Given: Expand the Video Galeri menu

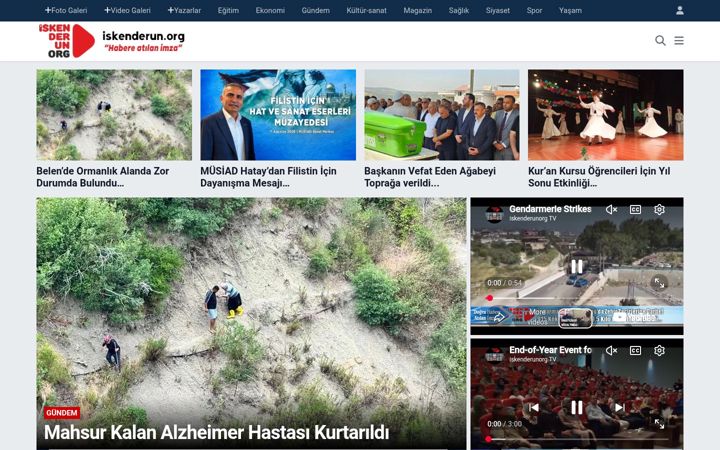Looking at the screenshot, I should tap(127, 10).
